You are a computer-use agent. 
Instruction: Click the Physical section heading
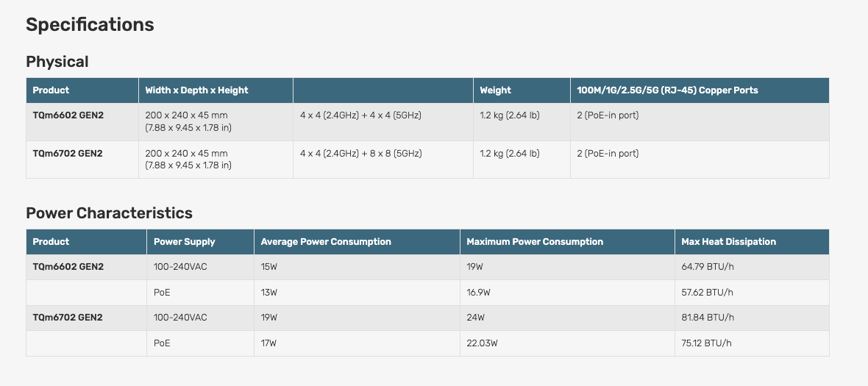pyautogui.click(x=57, y=62)
